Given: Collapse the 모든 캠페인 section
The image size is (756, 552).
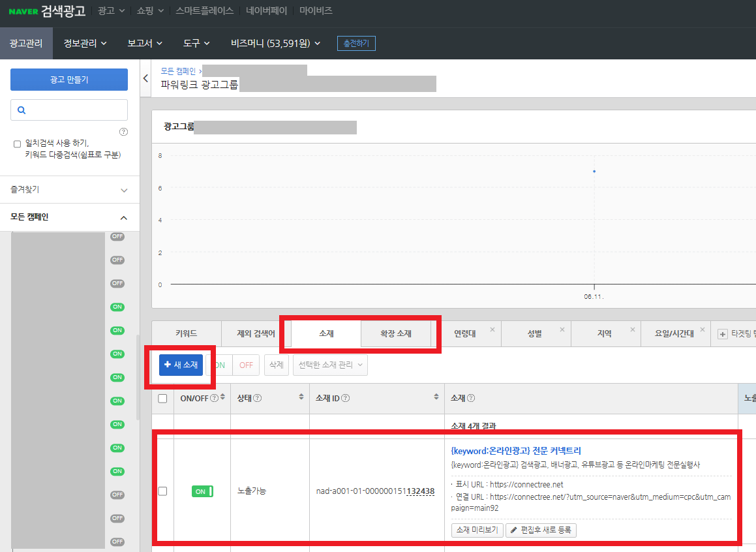Looking at the screenshot, I should click(x=70, y=217).
